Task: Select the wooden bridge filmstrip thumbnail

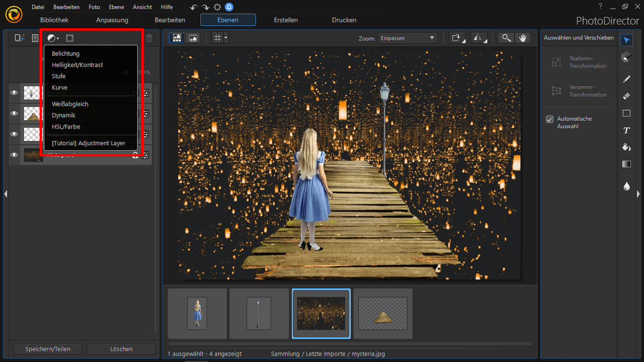Action: click(x=383, y=313)
